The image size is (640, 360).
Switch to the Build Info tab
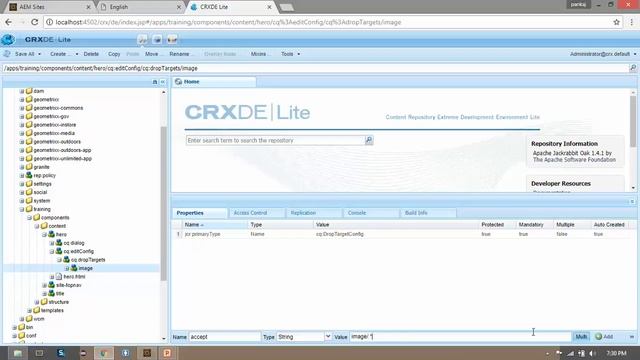(428, 213)
